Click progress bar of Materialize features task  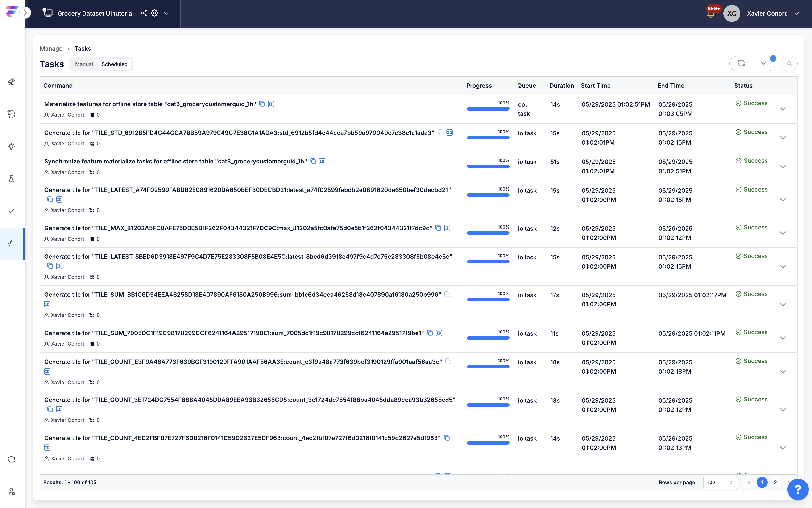[x=488, y=109]
